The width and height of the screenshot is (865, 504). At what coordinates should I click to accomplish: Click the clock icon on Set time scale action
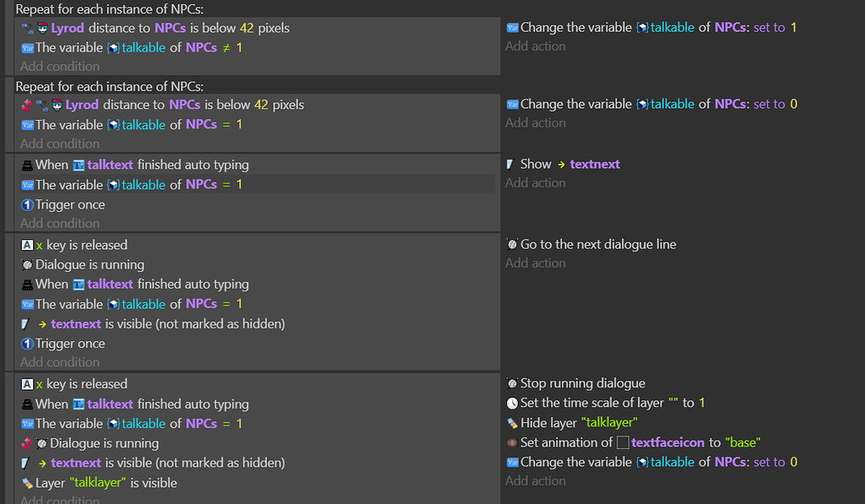pos(511,403)
